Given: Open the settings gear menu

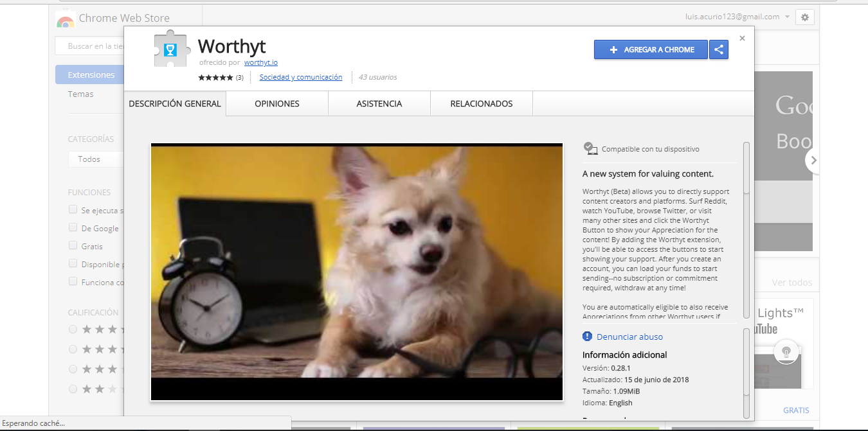Looking at the screenshot, I should pyautogui.click(x=805, y=17).
